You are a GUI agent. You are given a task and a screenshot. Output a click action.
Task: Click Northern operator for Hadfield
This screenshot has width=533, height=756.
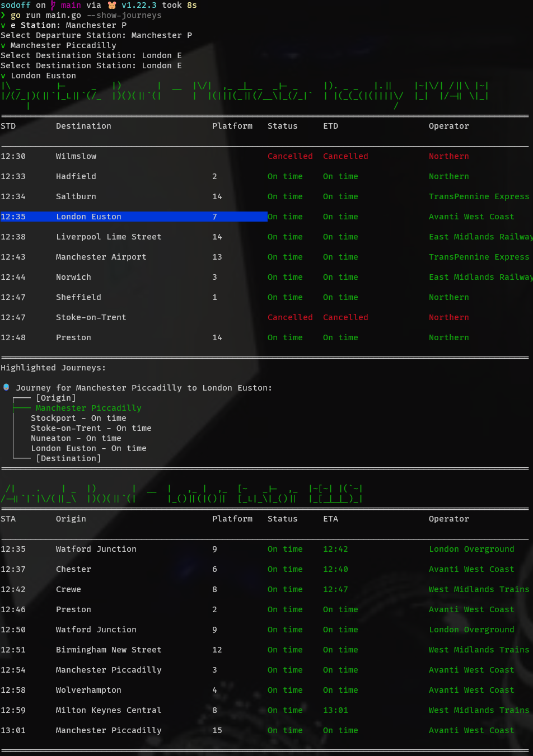tap(449, 176)
